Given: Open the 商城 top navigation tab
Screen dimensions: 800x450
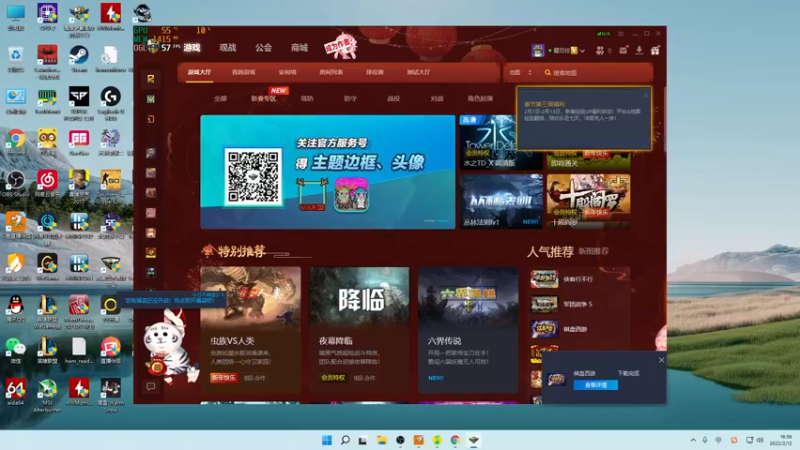Looking at the screenshot, I should (x=299, y=47).
